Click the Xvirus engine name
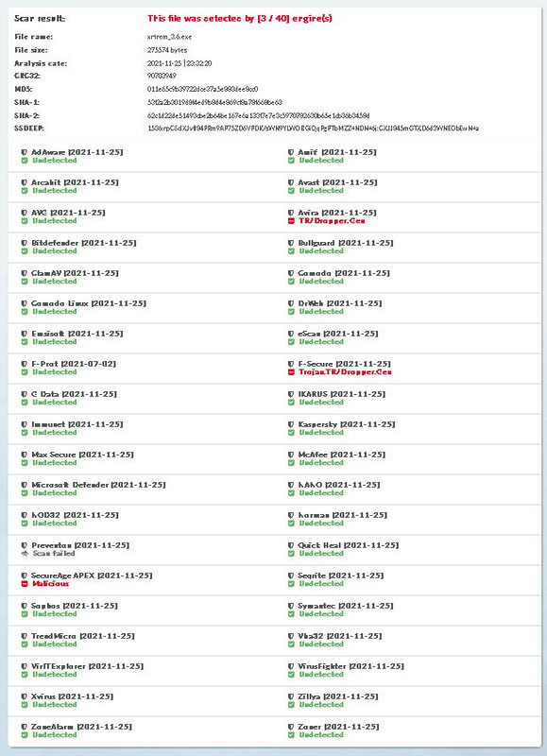Viewport: 547px width, 756px height. point(43,696)
